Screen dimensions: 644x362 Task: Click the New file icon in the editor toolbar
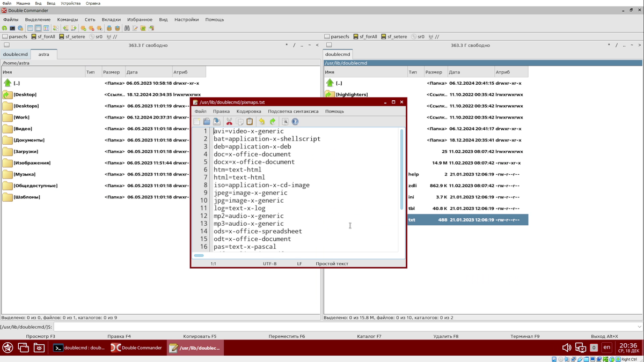(197, 122)
